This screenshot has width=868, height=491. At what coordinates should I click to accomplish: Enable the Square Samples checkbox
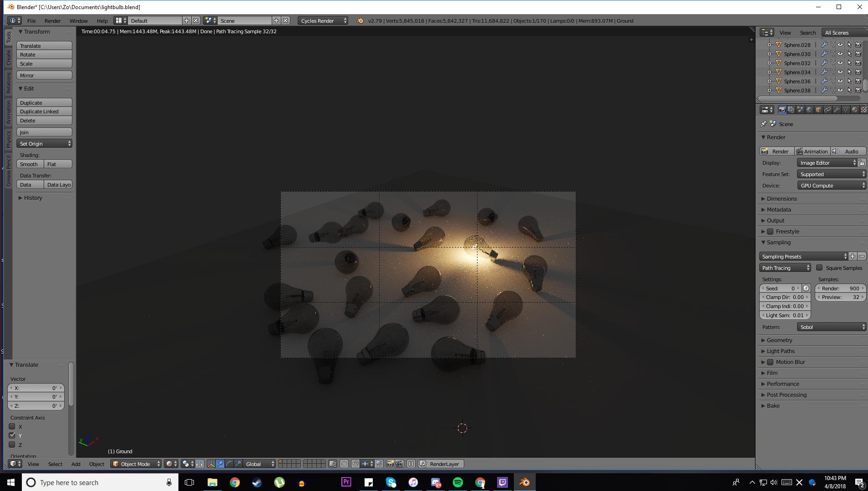pos(819,268)
